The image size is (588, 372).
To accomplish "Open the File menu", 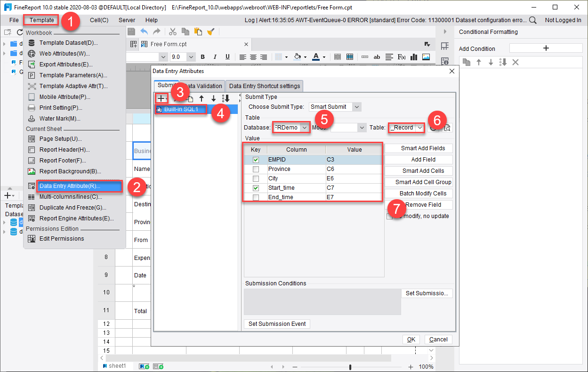I will pos(14,20).
